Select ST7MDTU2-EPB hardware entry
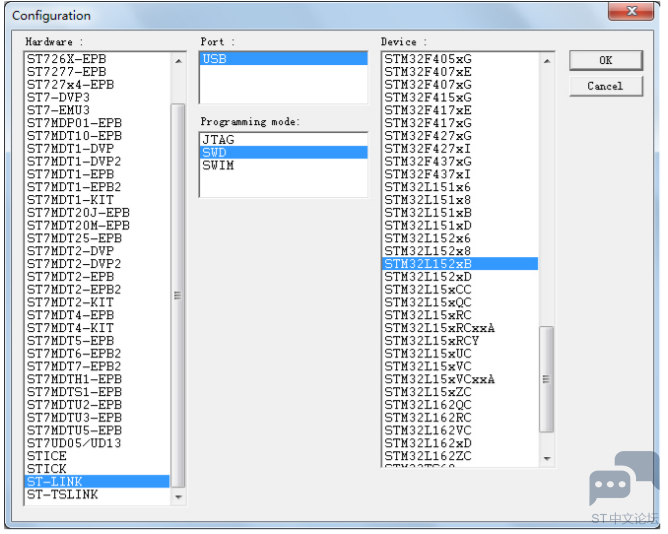 (x=97, y=405)
